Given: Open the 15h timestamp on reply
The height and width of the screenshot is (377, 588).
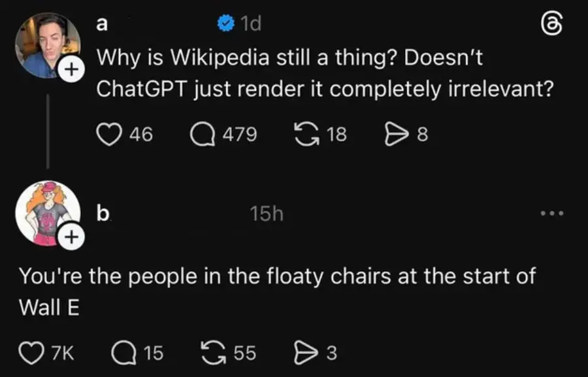Looking at the screenshot, I should click(266, 213).
